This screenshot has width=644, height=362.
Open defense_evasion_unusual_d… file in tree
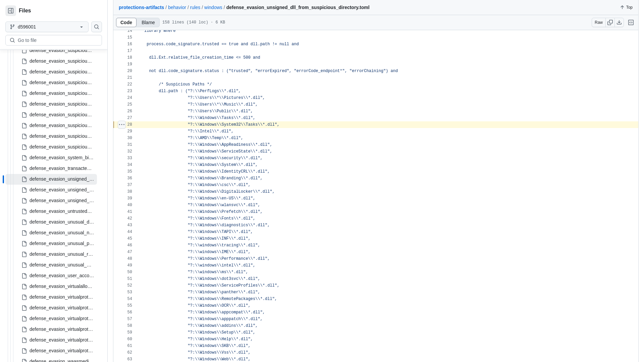61,222
